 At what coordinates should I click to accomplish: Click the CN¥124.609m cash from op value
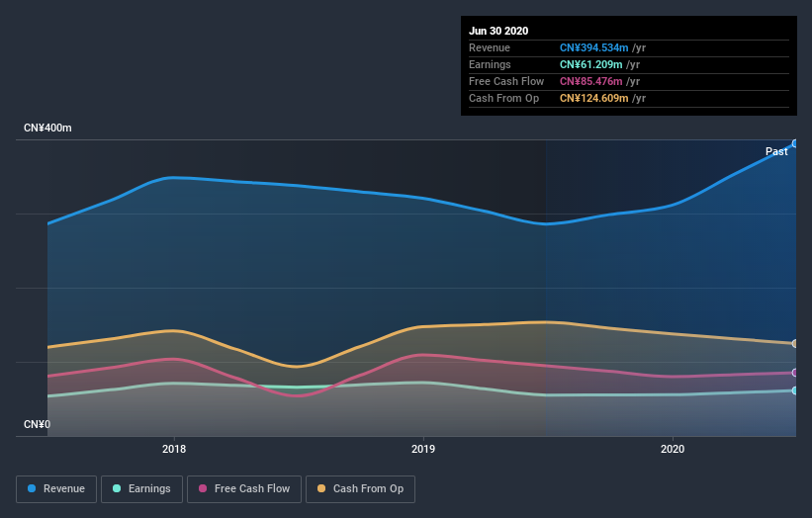pos(594,98)
